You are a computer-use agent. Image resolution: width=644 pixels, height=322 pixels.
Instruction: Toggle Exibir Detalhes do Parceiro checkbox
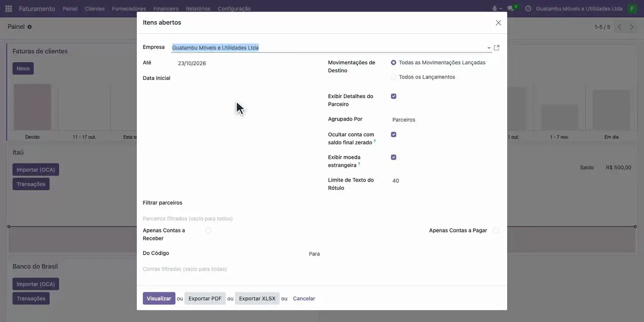point(393,96)
